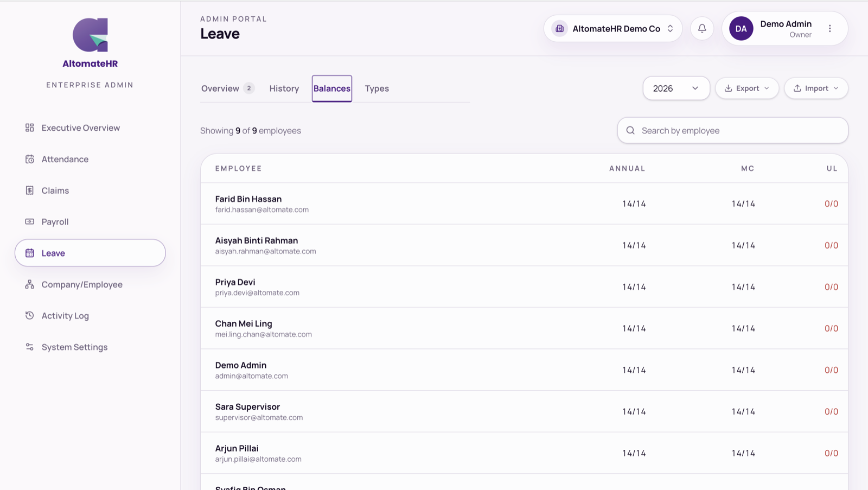The width and height of the screenshot is (868, 490).
Task: Click Priya Devi's MC balance 14/14
Action: tap(743, 287)
